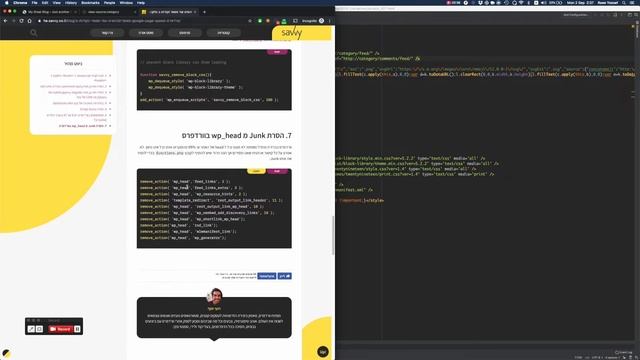Switch to the first Chrome tab 'My Great Blog'
The image size is (640, 360).
click(48, 12)
